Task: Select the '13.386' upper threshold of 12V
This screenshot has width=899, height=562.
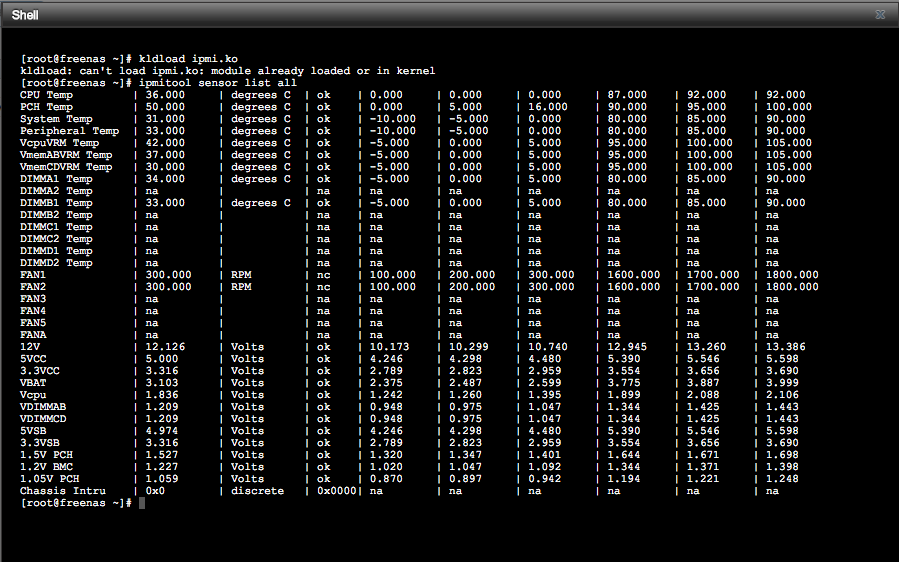Action: click(x=786, y=348)
